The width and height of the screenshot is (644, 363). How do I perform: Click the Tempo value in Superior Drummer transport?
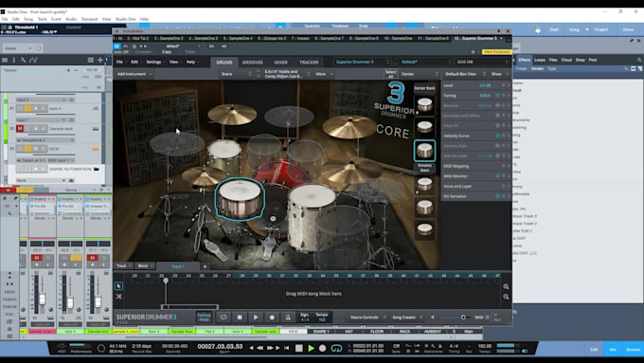point(322,319)
